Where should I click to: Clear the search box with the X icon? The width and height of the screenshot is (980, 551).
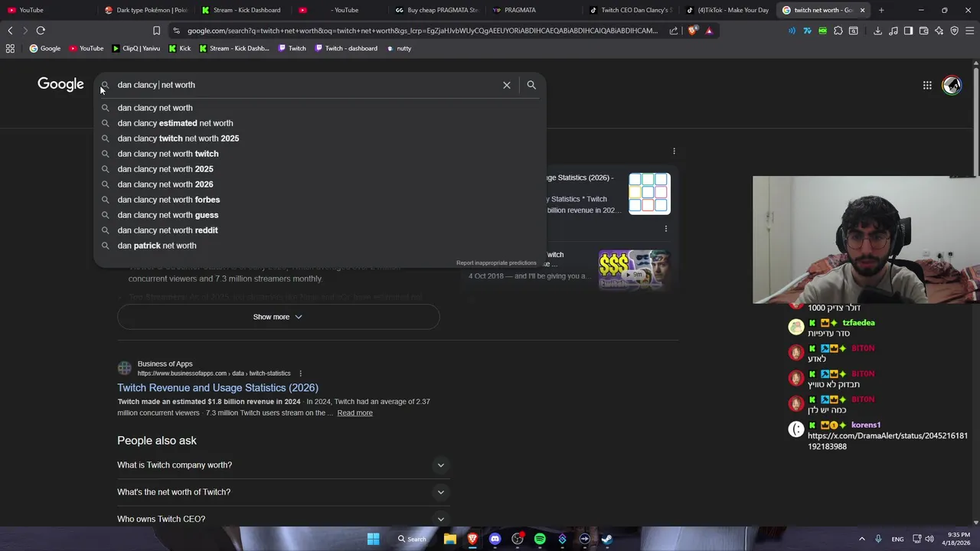click(507, 85)
